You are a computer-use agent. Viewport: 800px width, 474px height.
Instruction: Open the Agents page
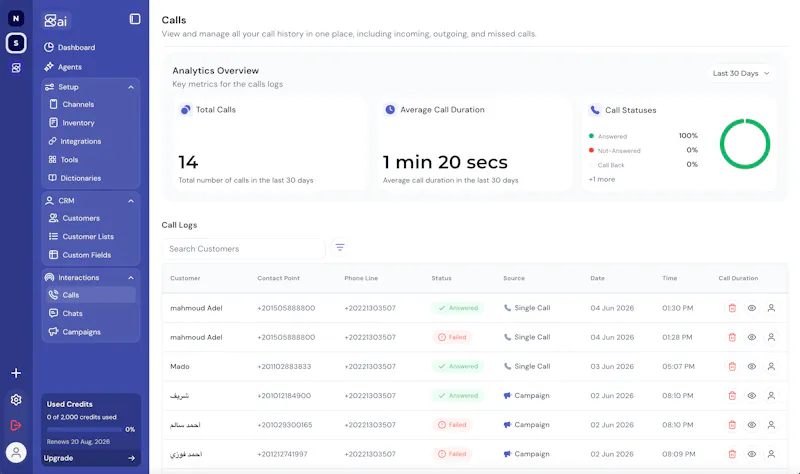[x=63, y=67]
